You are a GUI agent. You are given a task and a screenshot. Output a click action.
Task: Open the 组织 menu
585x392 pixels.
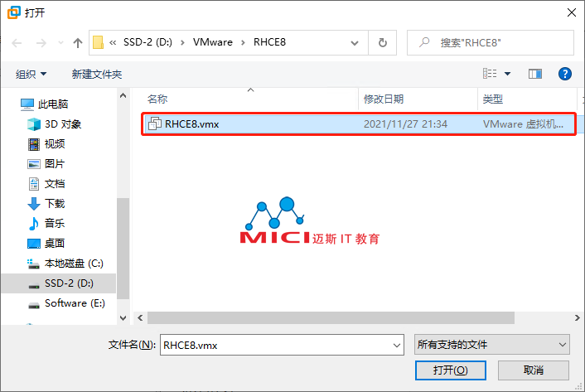tap(31, 75)
